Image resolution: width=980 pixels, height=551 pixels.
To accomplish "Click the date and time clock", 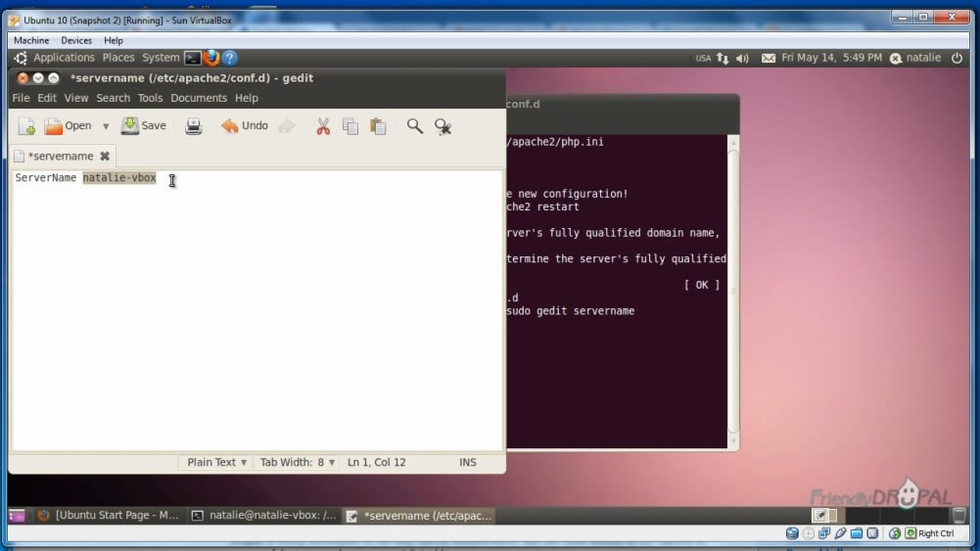I will pyautogui.click(x=831, y=58).
